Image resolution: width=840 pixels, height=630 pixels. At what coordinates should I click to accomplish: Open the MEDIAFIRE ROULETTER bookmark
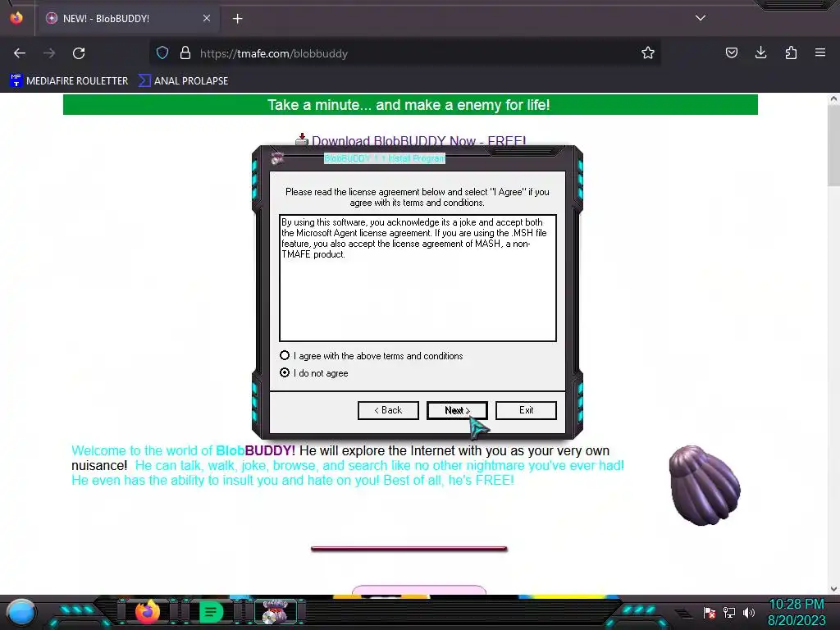click(69, 81)
